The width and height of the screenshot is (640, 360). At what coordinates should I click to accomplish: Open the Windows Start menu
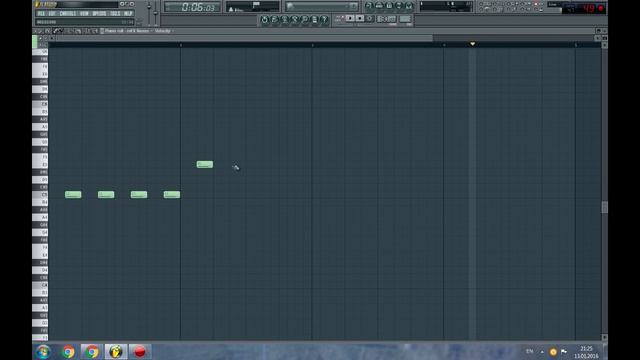(43, 351)
